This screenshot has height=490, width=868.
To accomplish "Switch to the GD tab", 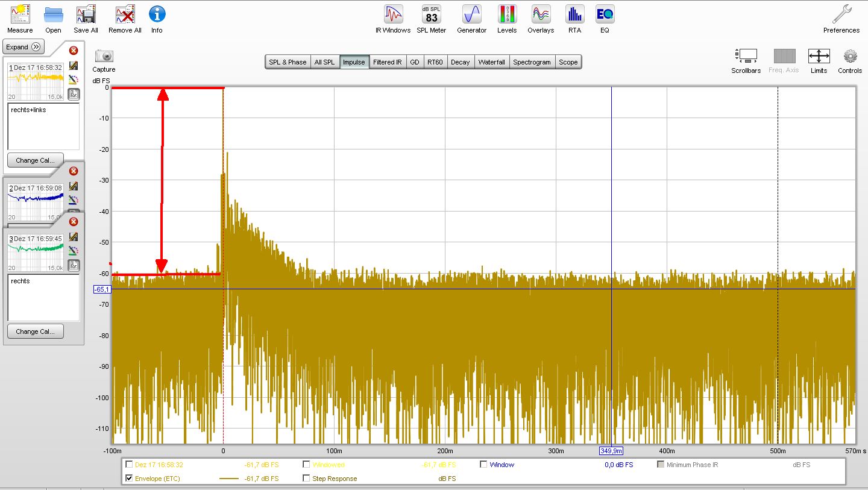I will pos(415,62).
